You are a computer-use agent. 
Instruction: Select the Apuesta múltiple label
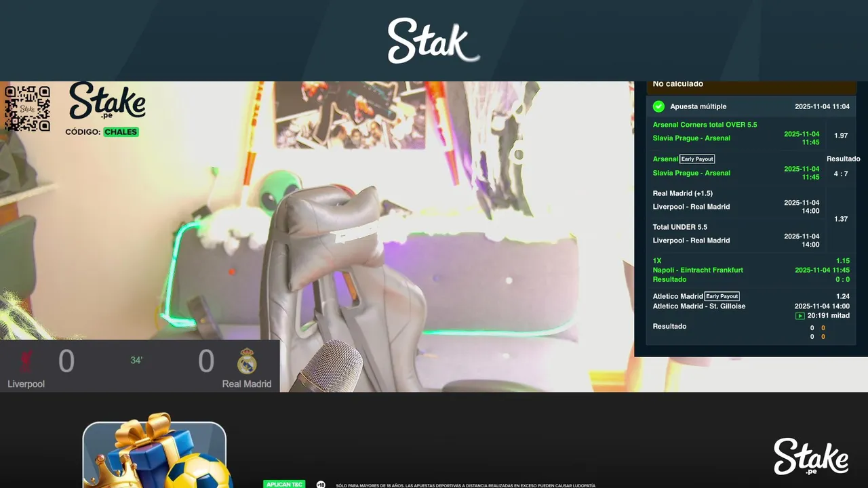point(698,106)
